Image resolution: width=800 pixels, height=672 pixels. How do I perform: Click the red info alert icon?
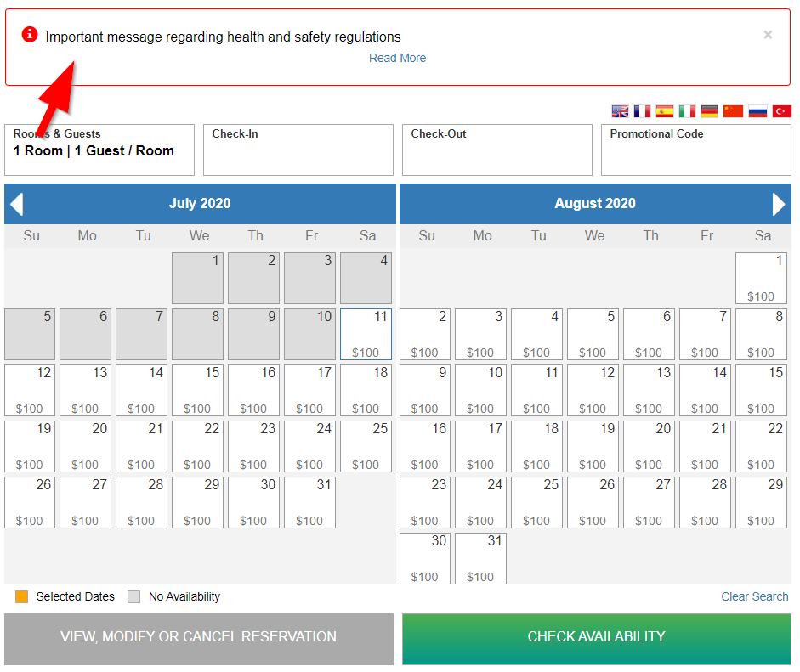click(30, 35)
